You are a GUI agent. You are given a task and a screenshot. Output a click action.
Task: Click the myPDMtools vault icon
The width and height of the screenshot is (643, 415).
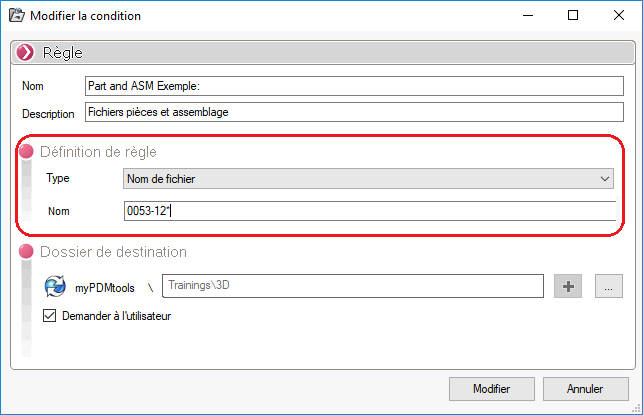coord(55,287)
